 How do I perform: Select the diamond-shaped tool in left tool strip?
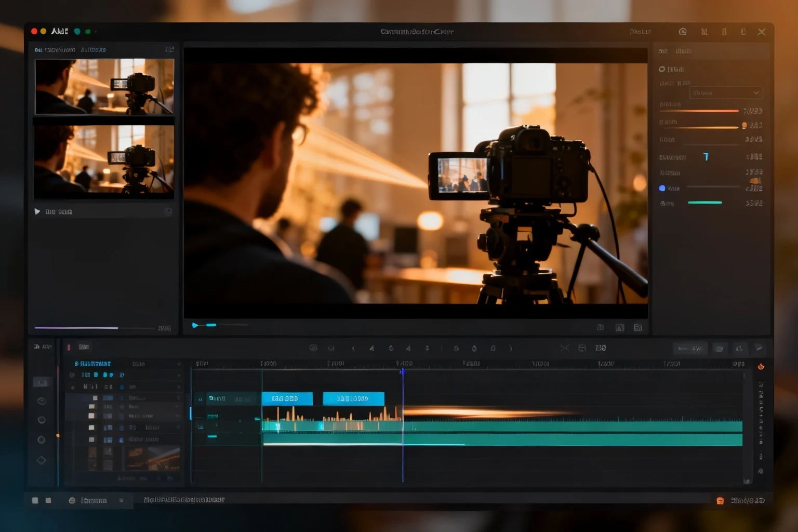tap(42, 460)
